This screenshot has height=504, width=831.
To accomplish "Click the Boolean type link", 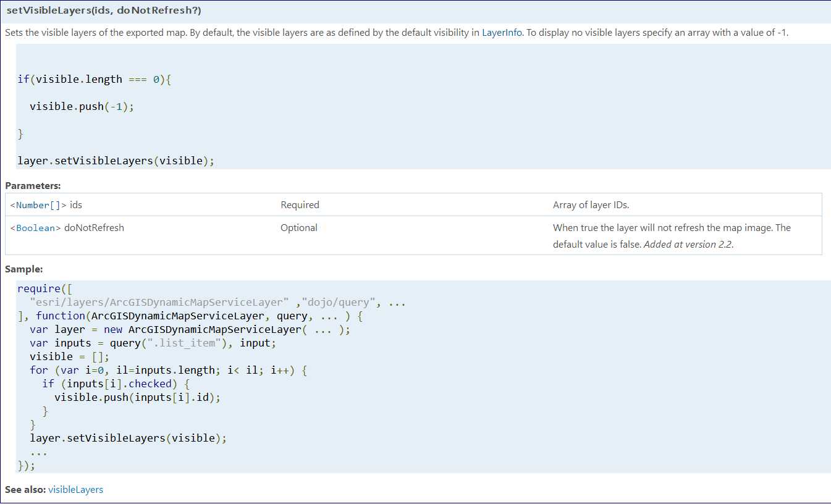I will (36, 228).
